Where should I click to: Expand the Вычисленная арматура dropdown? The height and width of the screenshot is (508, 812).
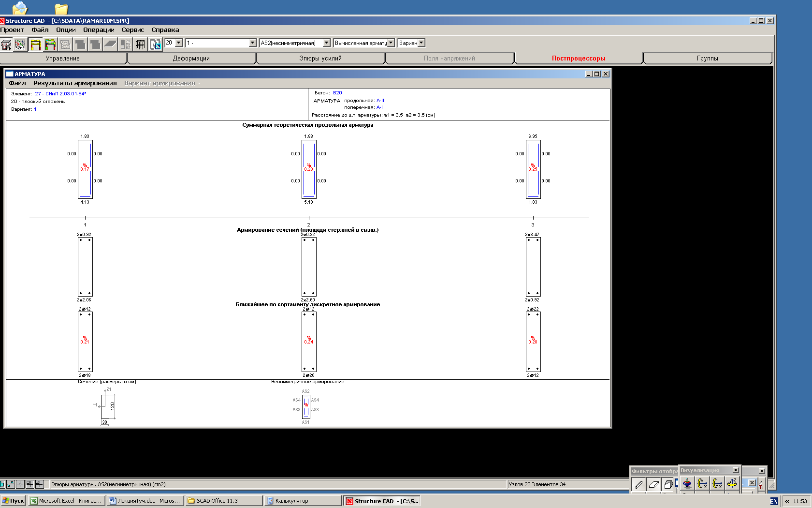pyautogui.click(x=391, y=43)
